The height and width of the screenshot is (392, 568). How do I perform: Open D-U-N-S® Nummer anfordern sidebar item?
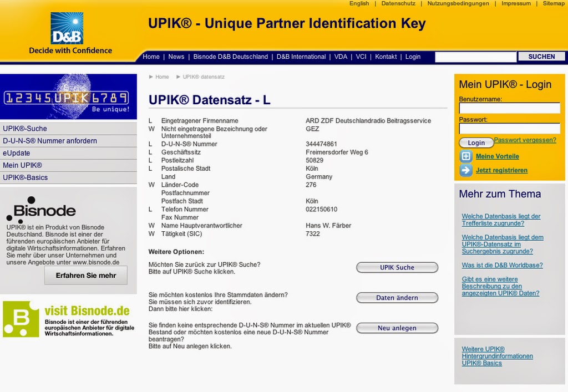coord(68,141)
